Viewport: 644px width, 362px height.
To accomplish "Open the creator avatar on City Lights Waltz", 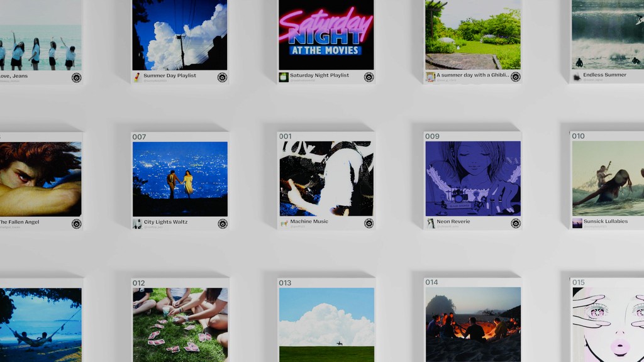I will pyautogui.click(x=137, y=223).
